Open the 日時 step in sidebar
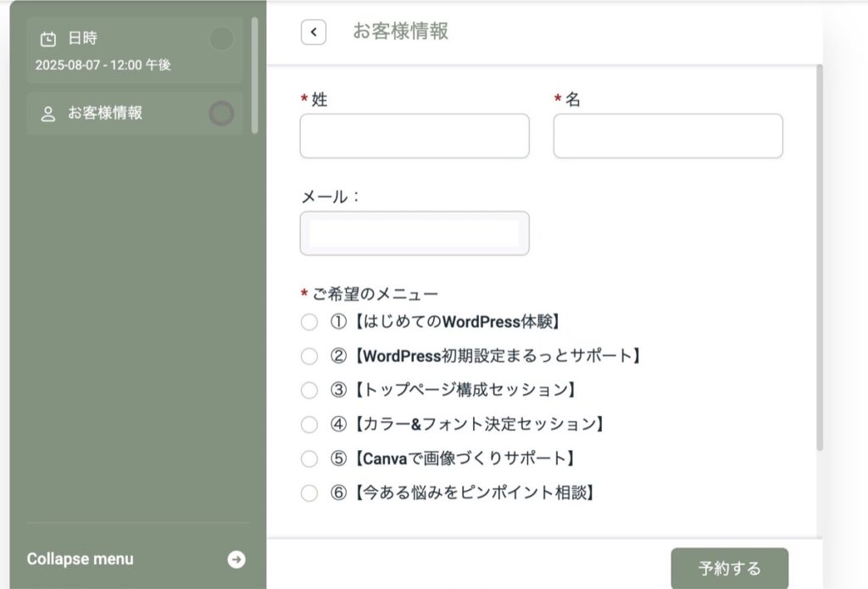This screenshot has height=589, width=868. coord(135,50)
